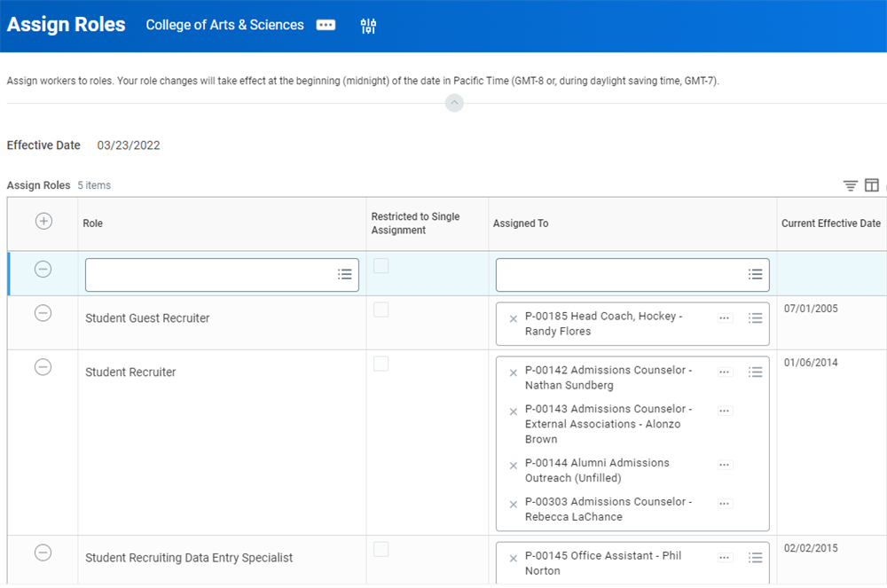
Task: Click P-00185 Head Coach, Hockey entry
Action: pyautogui.click(x=603, y=324)
